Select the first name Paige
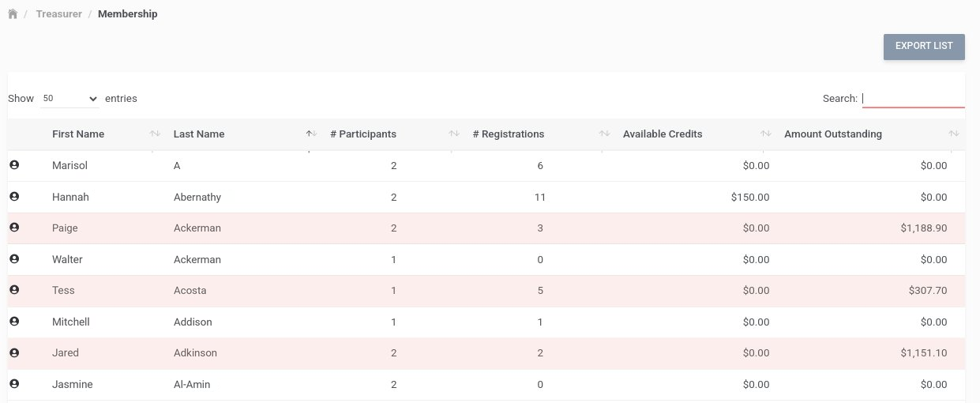980x403 pixels. 65,228
